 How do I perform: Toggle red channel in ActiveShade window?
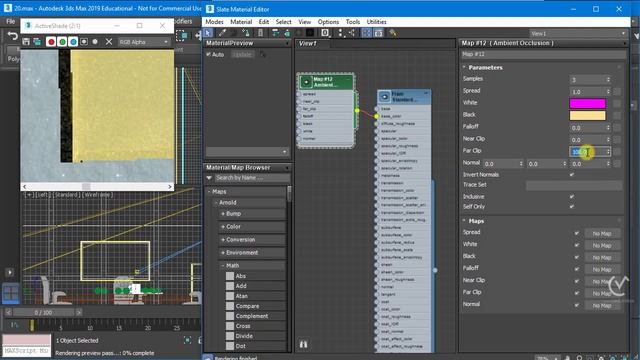51,42
